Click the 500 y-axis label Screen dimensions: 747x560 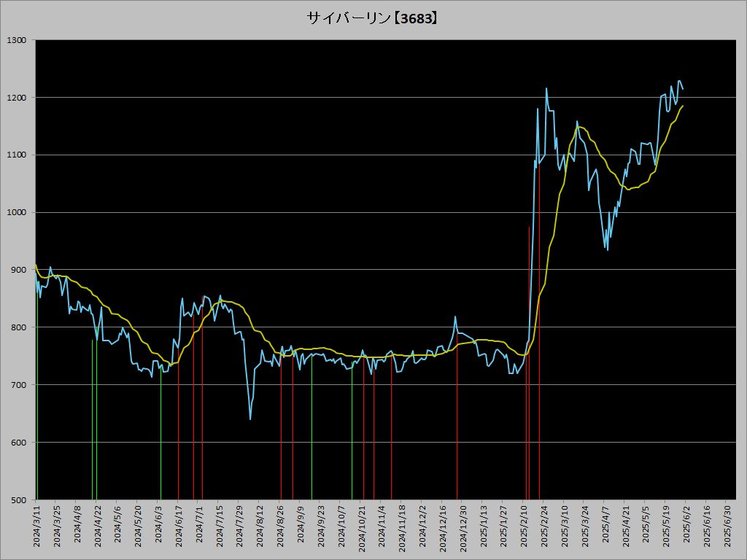pos(18,500)
